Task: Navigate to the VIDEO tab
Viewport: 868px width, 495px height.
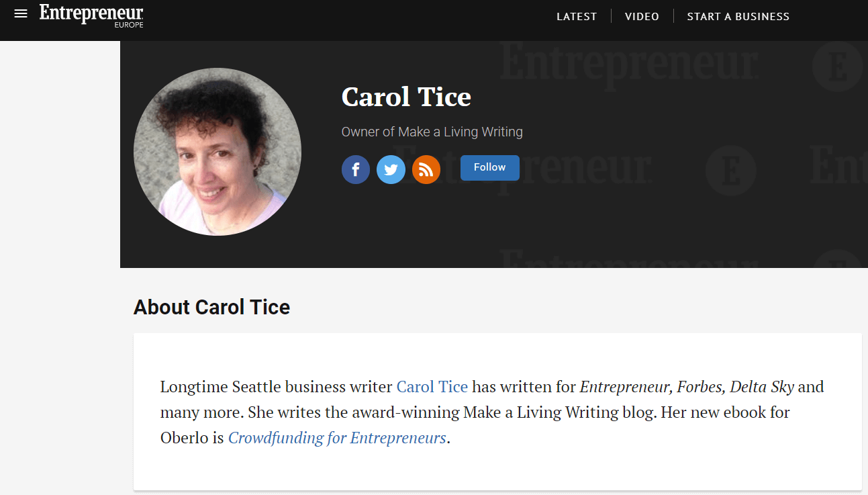Action: tap(642, 16)
